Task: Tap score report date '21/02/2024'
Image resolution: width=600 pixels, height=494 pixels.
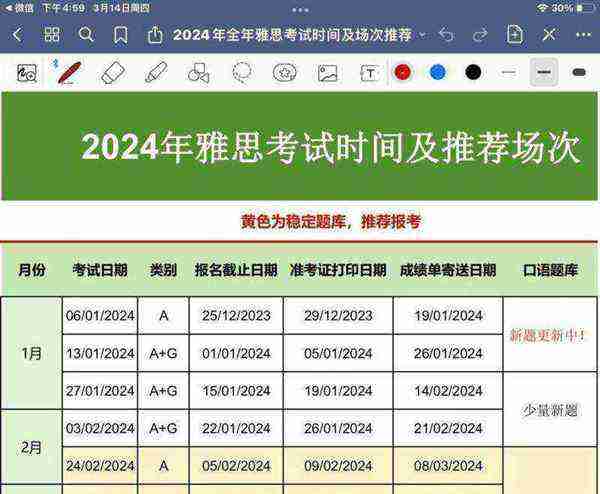Action: [448, 428]
